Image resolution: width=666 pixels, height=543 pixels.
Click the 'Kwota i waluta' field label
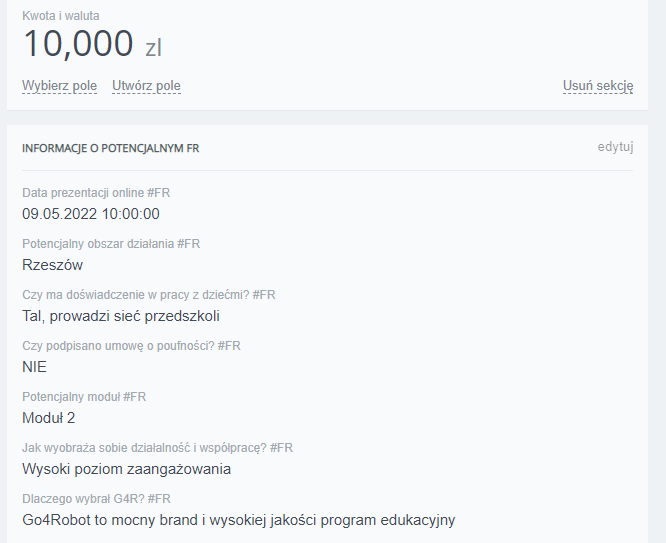point(60,16)
